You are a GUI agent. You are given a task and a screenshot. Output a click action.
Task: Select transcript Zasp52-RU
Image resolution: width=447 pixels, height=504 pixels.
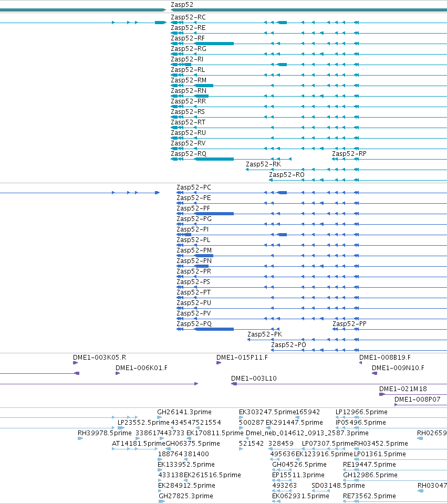pos(189,133)
